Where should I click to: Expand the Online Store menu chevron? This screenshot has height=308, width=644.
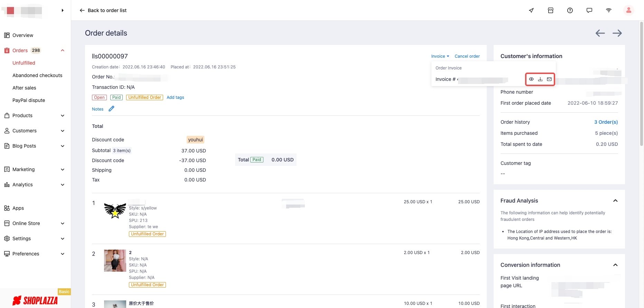[x=63, y=223]
